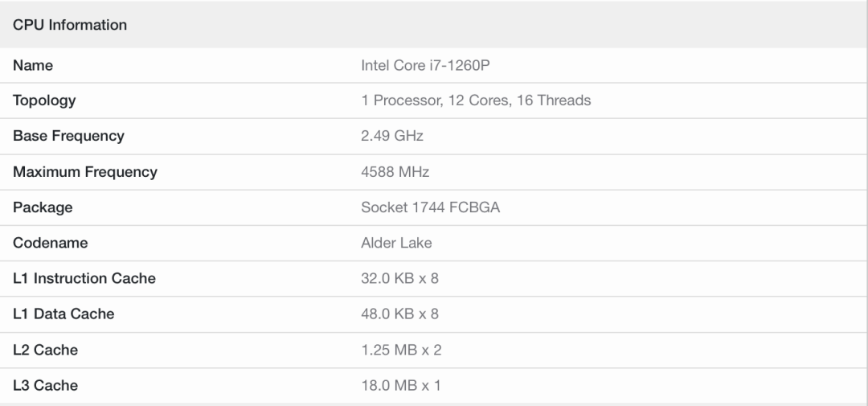Select the 1 Processor, 12 Cores, 16 Threads text
The image size is (868, 406).
[476, 100]
